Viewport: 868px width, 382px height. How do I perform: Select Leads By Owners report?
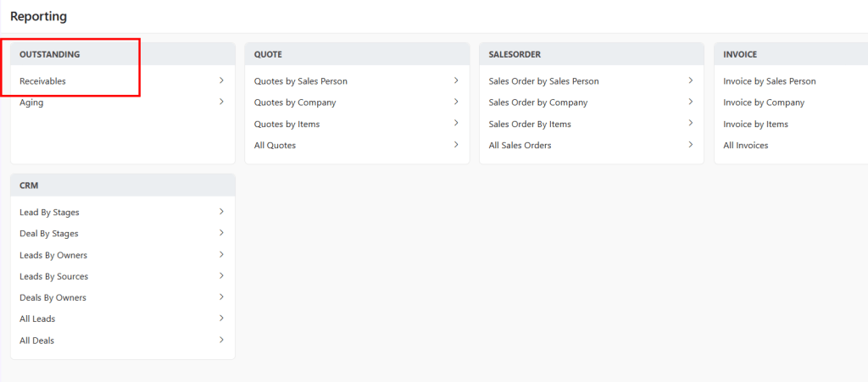point(53,255)
